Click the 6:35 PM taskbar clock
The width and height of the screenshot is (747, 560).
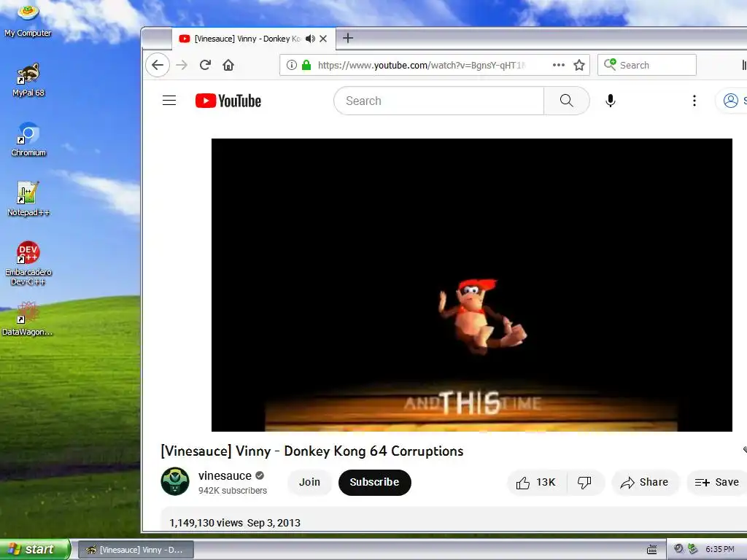click(720, 549)
